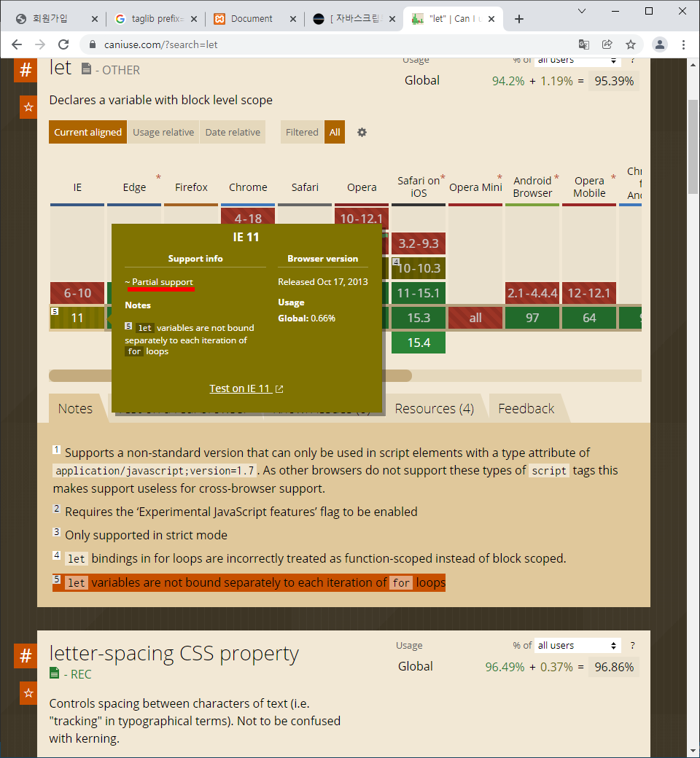Click Opera Mobile 12-12.1 cell
Viewport: 700px width, 758px height.
click(x=589, y=293)
